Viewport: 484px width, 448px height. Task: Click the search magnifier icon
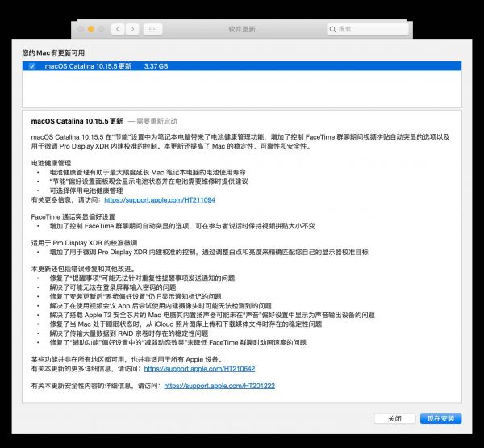tap(332, 29)
